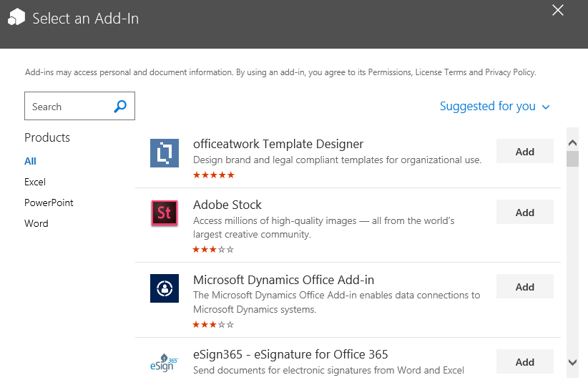This screenshot has width=588, height=390.
Task: Add the Microsoft Dynamics Office Add-in
Action: [x=524, y=287]
